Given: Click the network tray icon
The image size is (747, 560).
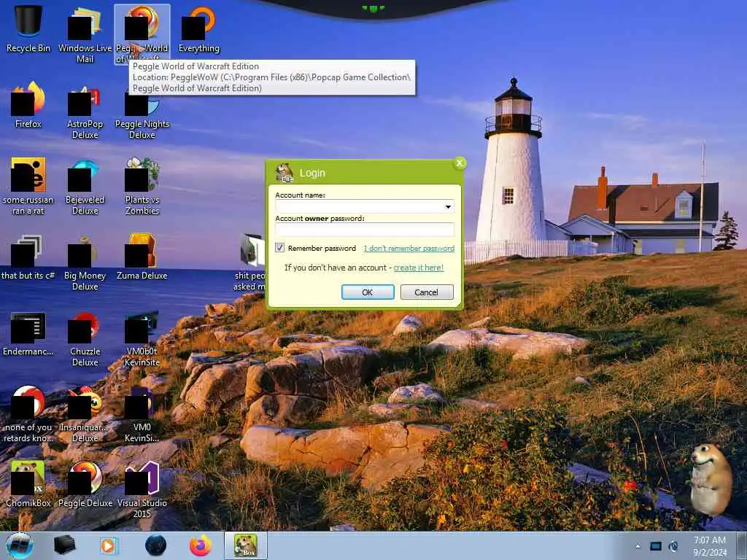Looking at the screenshot, I should pos(656,546).
